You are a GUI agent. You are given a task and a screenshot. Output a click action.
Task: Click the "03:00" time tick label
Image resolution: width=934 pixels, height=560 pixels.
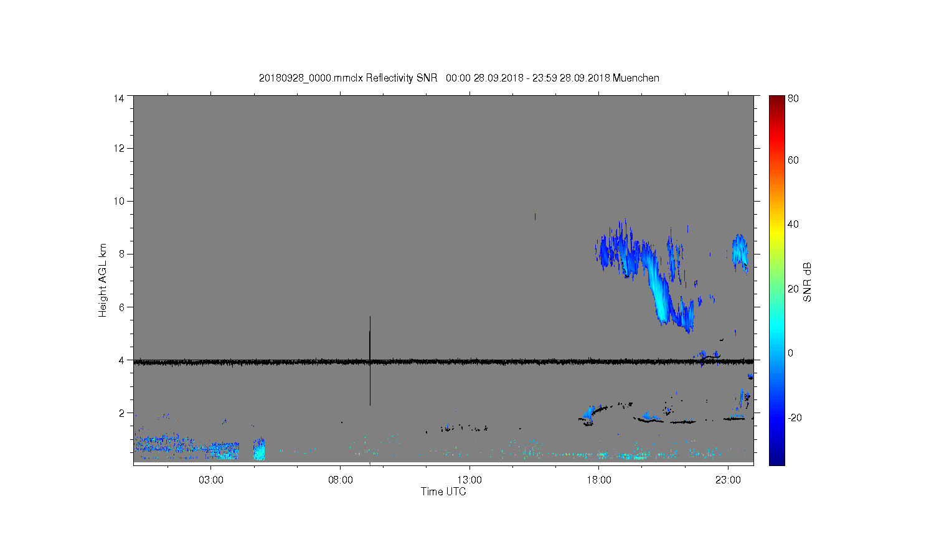[211, 480]
